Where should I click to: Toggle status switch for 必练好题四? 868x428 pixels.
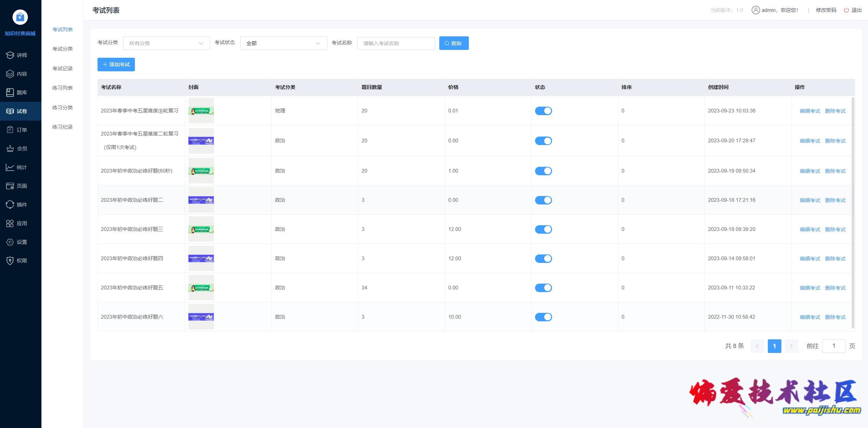pyautogui.click(x=544, y=258)
